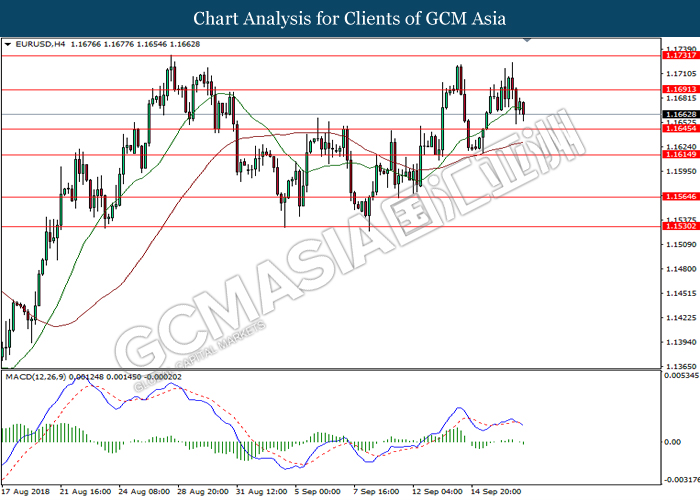
Task: Click the MACD(12,26,9) indicator label
Action: coord(36,376)
